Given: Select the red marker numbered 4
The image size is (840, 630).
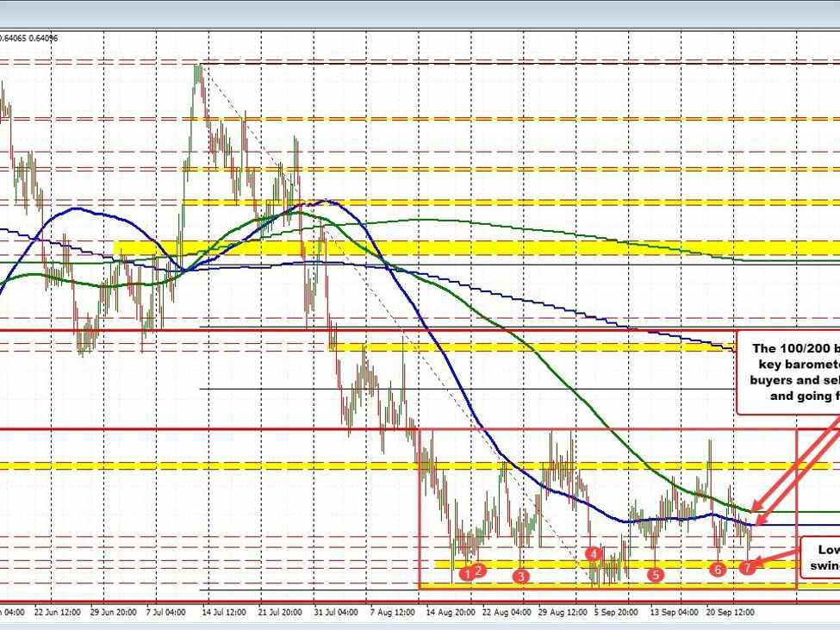Looking at the screenshot, I should [x=593, y=553].
